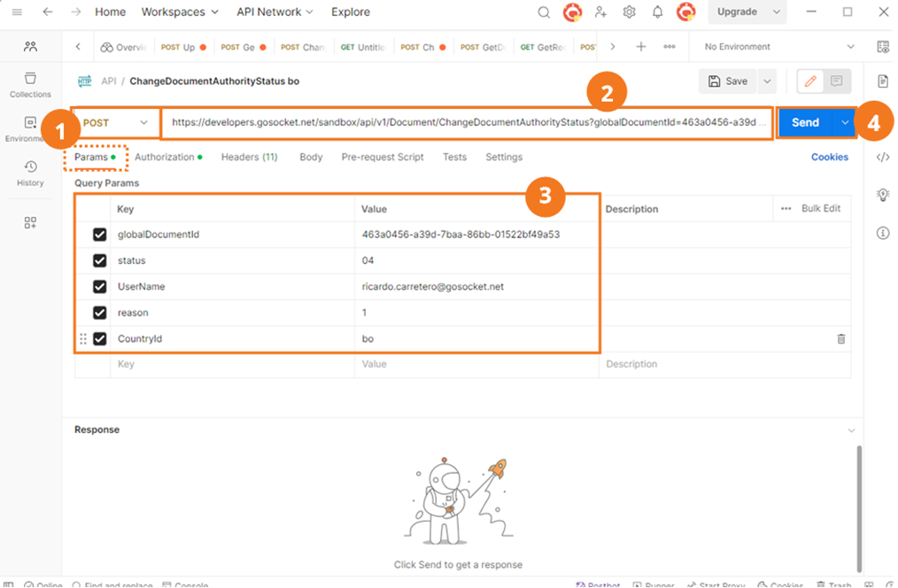Collapse the Response panel with the chevron

[852, 430]
